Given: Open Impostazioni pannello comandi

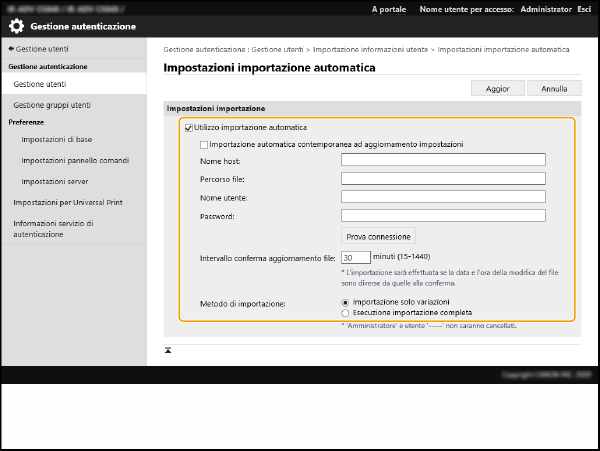Looking at the screenshot, I should [x=75, y=160].
